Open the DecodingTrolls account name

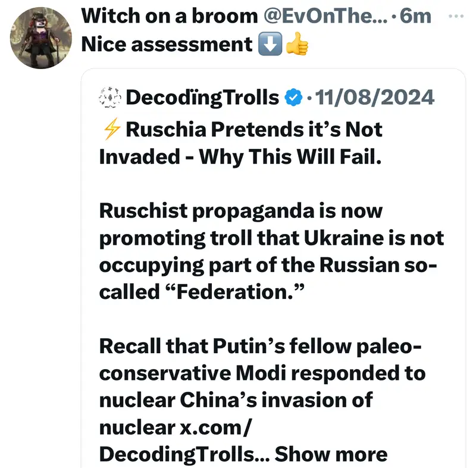click(203, 96)
